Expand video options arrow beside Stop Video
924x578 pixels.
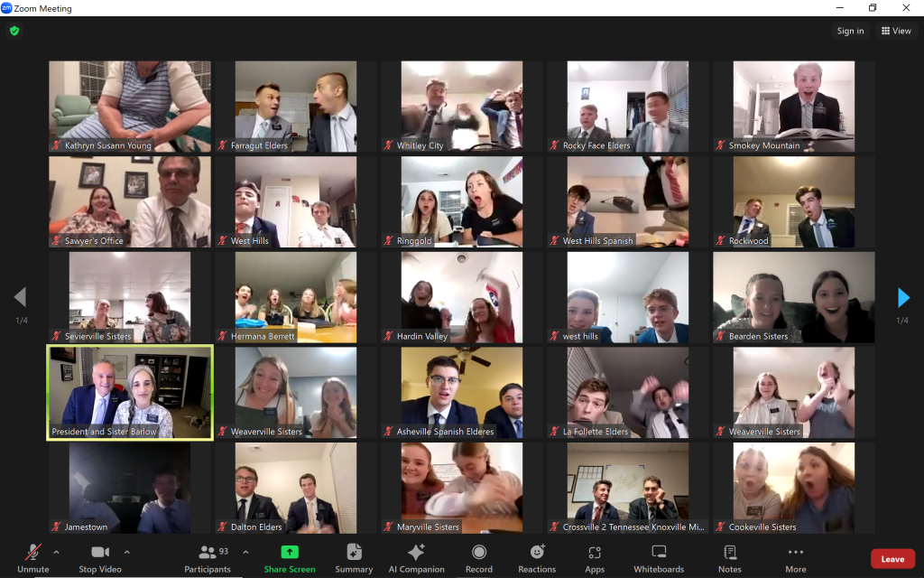(126, 552)
